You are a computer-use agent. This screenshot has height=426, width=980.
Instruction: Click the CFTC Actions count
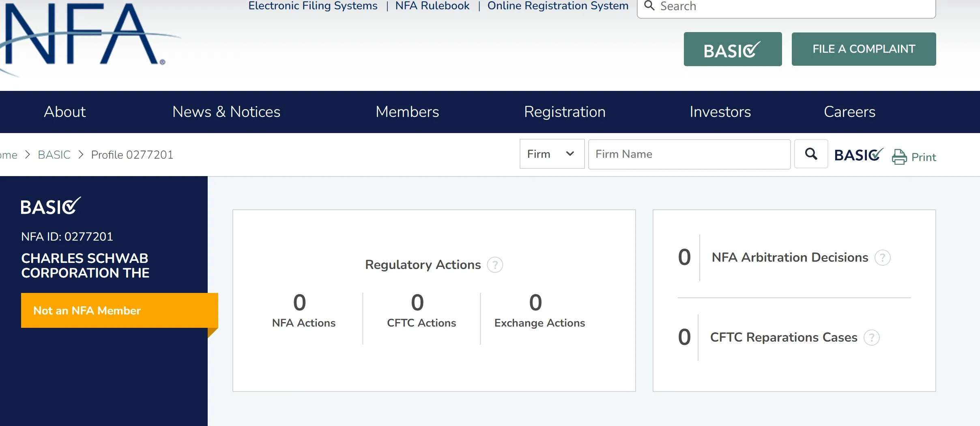click(x=417, y=303)
